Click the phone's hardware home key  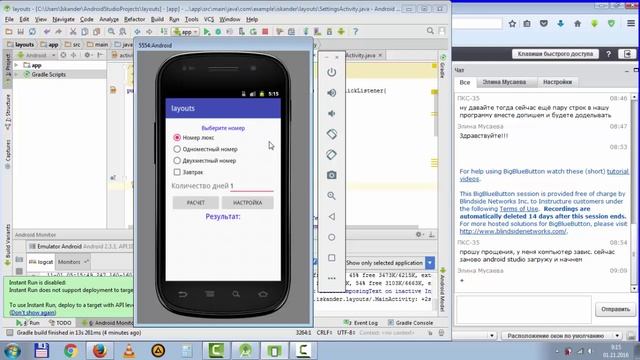[x=263, y=294]
